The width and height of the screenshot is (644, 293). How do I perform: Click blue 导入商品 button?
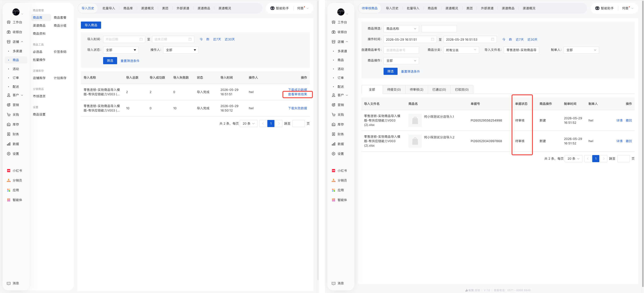click(91, 25)
